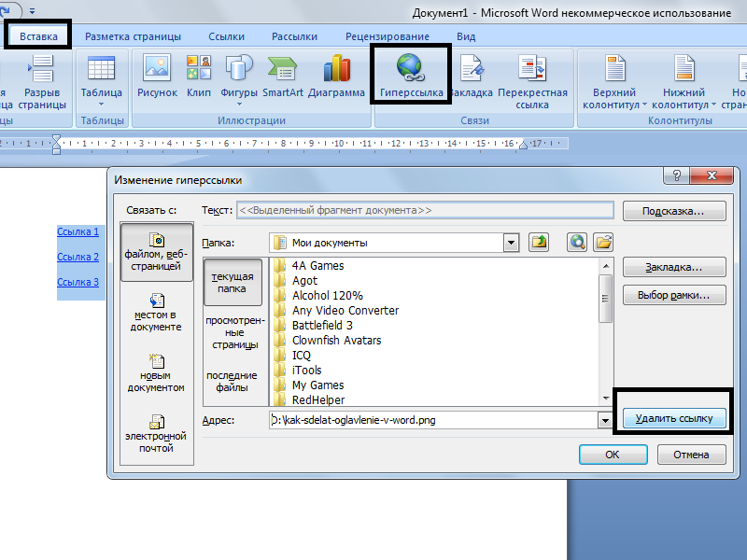Expand Верхний колонтитул header menu

point(614,82)
